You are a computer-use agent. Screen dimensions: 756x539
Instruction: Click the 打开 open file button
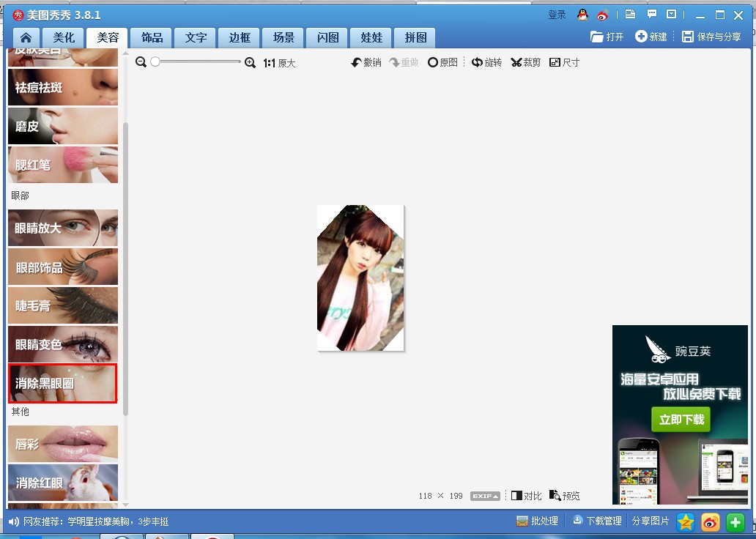click(x=607, y=37)
